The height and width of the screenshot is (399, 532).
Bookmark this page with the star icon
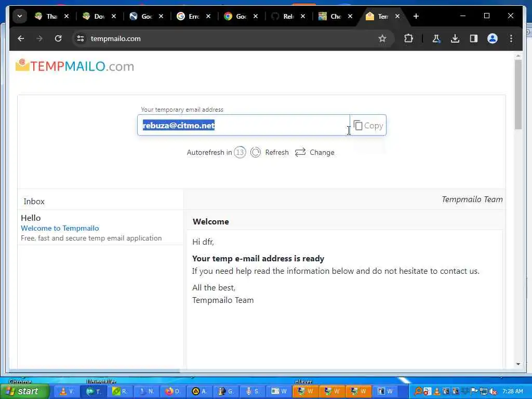coord(382,38)
